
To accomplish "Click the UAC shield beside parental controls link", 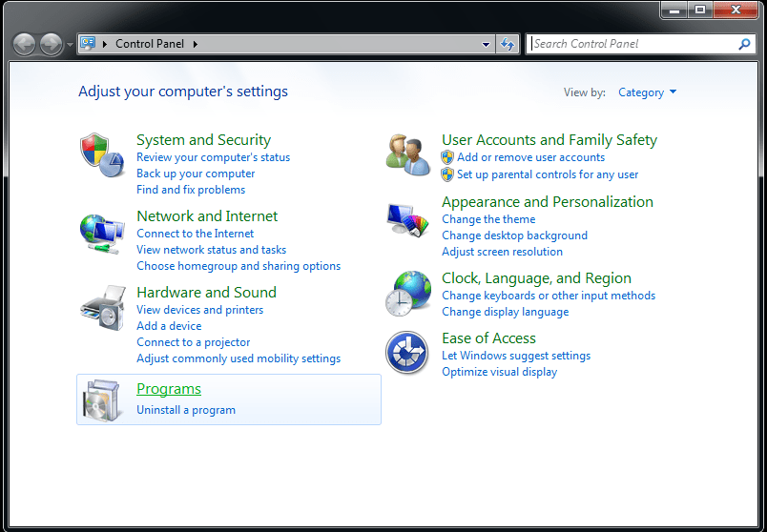I will (x=447, y=174).
